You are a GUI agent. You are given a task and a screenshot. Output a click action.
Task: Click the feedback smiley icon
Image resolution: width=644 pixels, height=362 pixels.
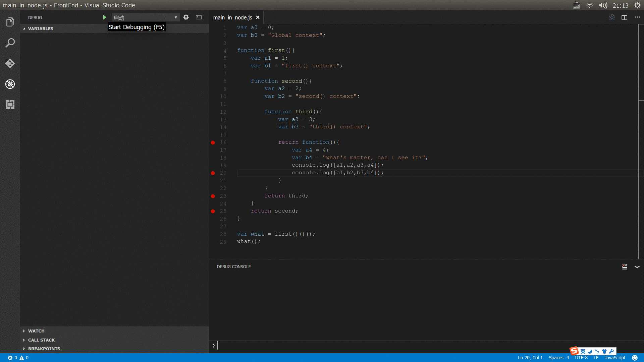tap(635, 358)
